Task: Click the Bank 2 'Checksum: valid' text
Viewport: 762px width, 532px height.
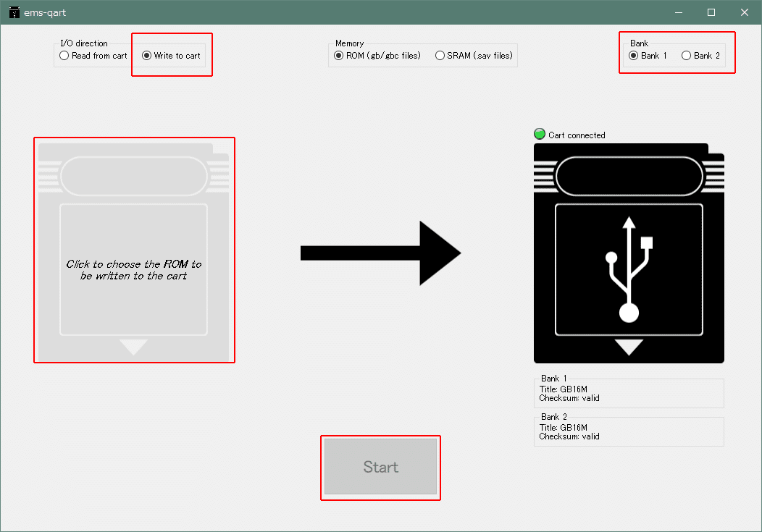Action: (569, 436)
